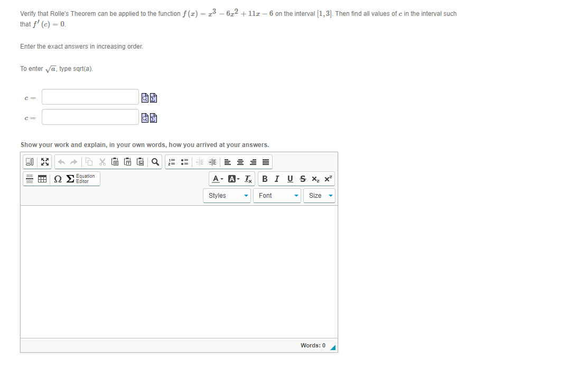Open the Find magnifier tool
The height and width of the screenshot is (376, 588).
coord(154,162)
